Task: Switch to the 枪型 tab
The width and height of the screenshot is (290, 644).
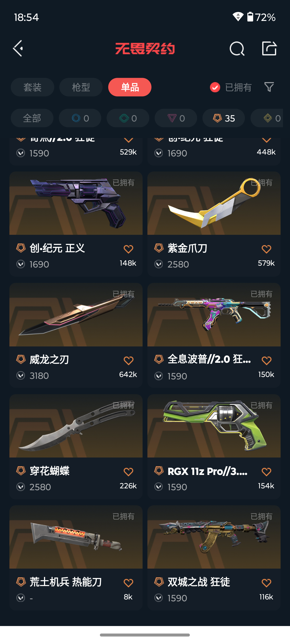Action: 81,87
